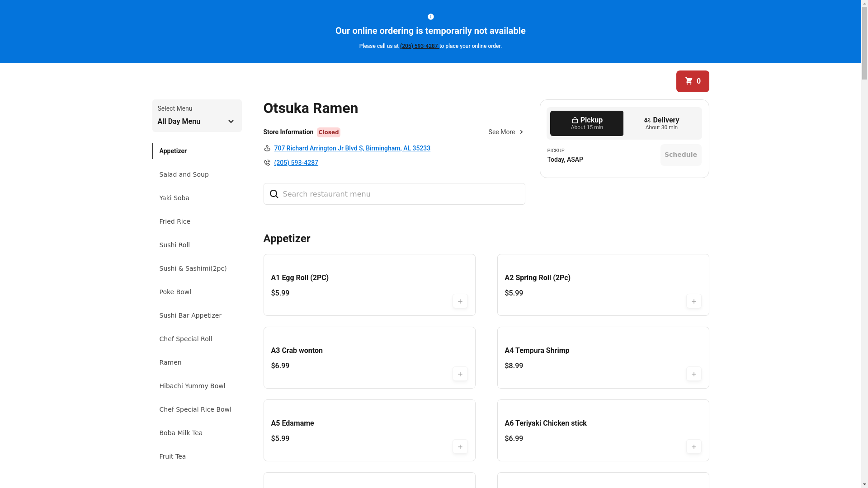Open the 707 Richard Arrington Jr Blvd address link

352,148
